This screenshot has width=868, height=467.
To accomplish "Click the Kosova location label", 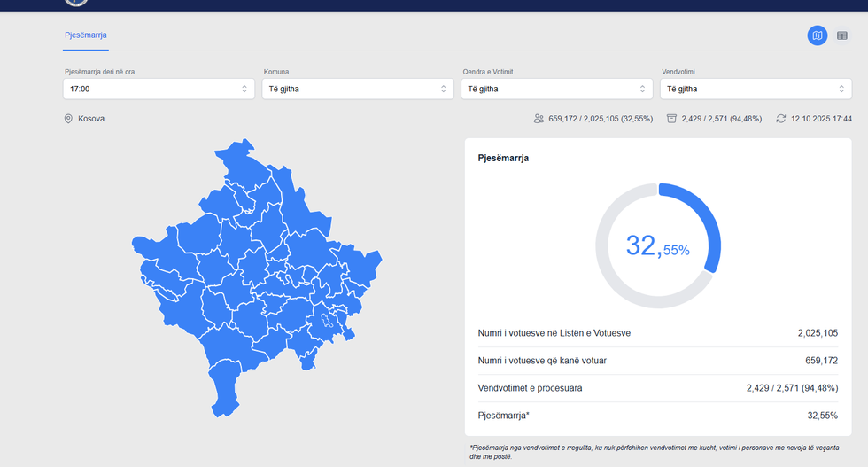I will click(x=91, y=118).
